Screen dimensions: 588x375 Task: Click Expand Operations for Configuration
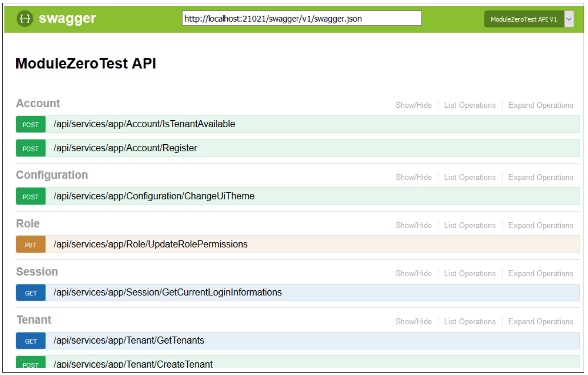(541, 178)
